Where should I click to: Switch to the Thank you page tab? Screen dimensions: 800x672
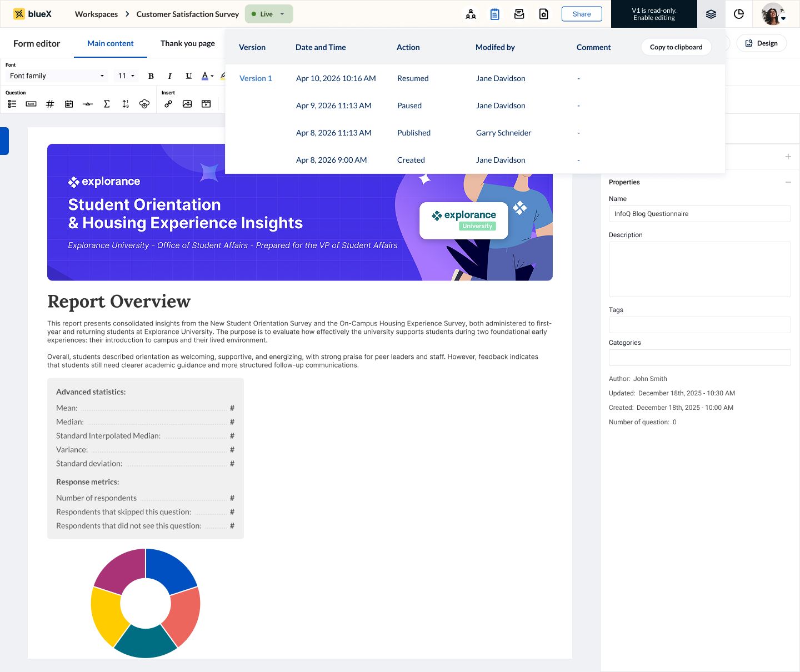[188, 43]
